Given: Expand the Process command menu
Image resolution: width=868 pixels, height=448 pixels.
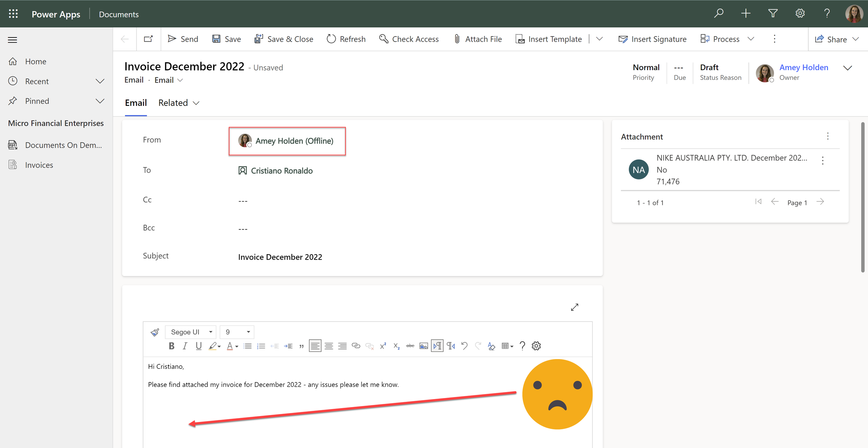Looking at the screenshot, I should click(x=751, y=39).
